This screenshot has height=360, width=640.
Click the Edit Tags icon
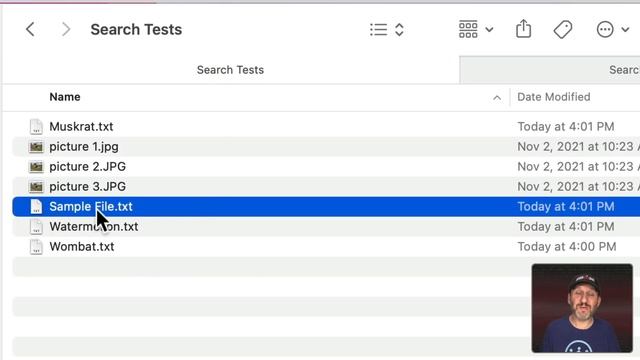(x=563, y=29)
